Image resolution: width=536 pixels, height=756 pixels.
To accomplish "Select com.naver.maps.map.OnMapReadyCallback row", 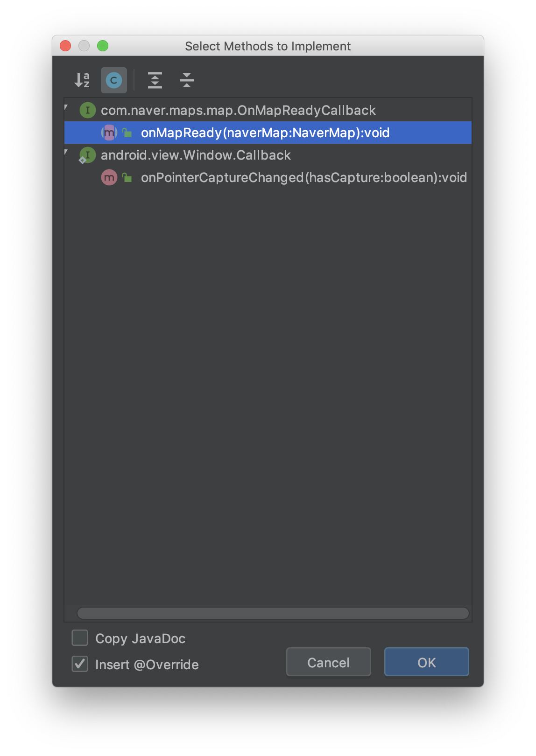I will click(268, 110).
